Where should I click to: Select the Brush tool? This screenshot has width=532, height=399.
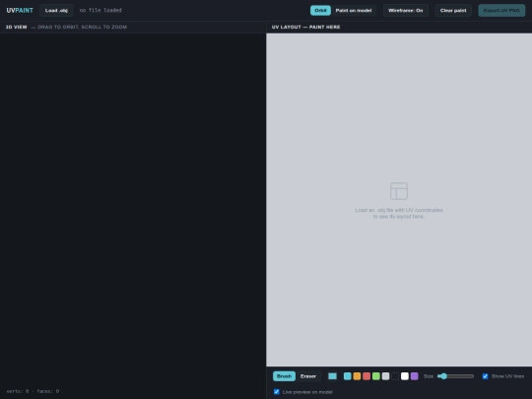click(284, 376)
